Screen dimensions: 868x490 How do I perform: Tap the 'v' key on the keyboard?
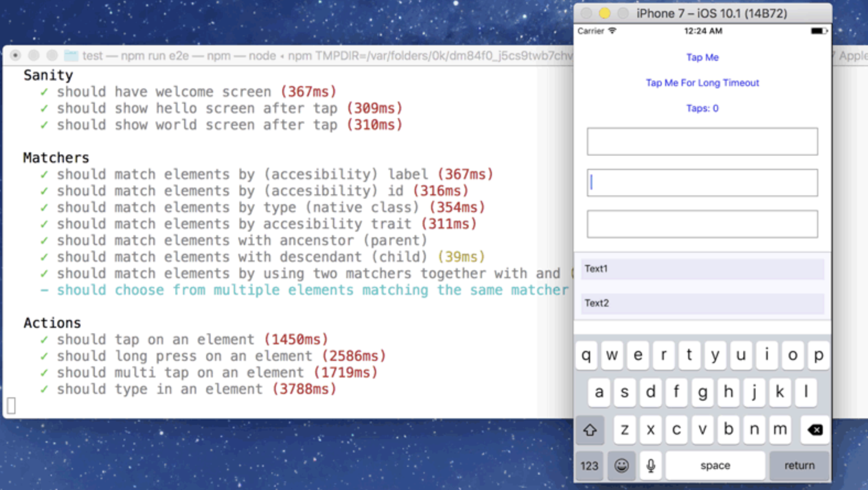703,429
